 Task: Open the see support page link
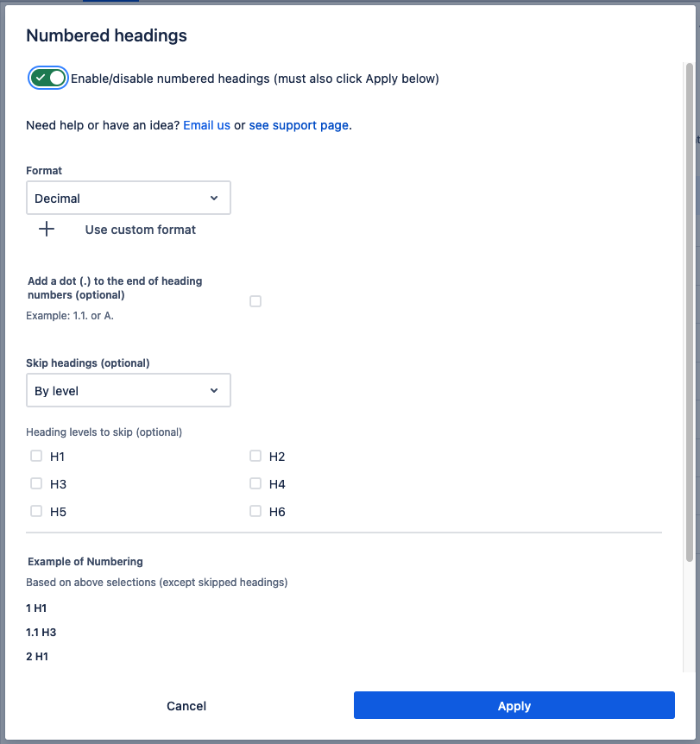[x=299, y=125]
